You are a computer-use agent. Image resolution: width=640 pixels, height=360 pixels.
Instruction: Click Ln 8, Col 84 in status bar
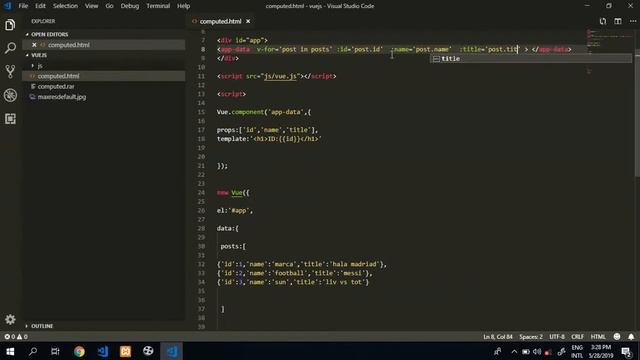coord(498,337)
